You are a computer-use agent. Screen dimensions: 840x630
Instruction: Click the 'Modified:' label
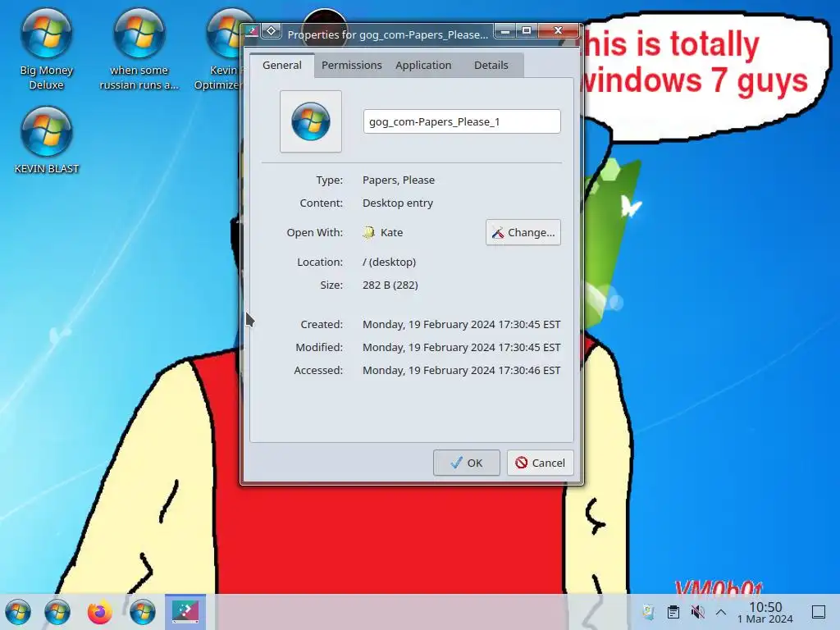coord(319,348)
